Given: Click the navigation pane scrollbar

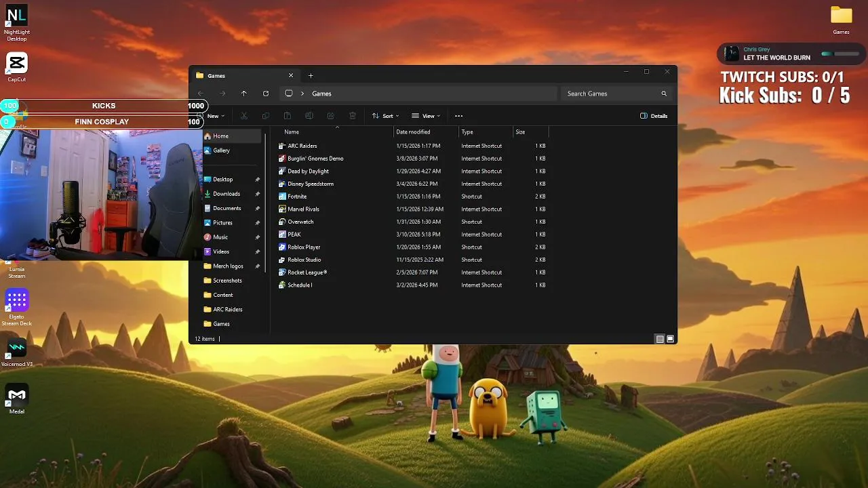Looking at the screenshot, I should point(266,203).
